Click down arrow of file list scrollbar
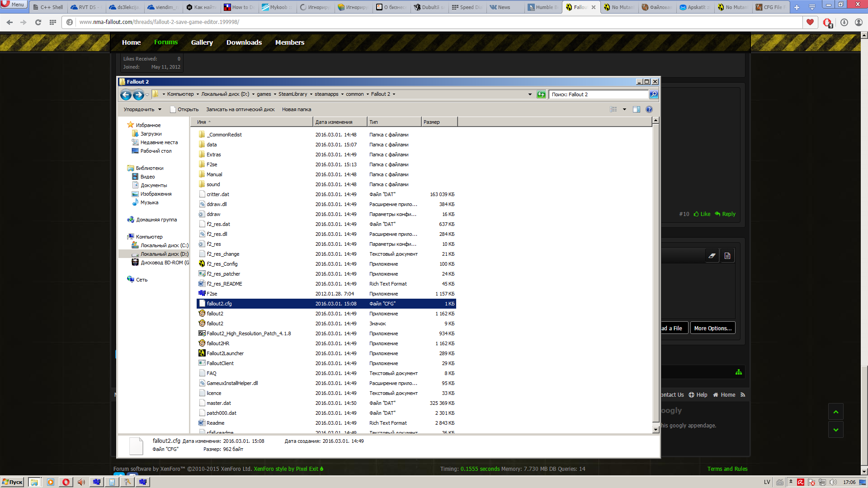Viewport: 868px width, 488px height. (656, 430)
